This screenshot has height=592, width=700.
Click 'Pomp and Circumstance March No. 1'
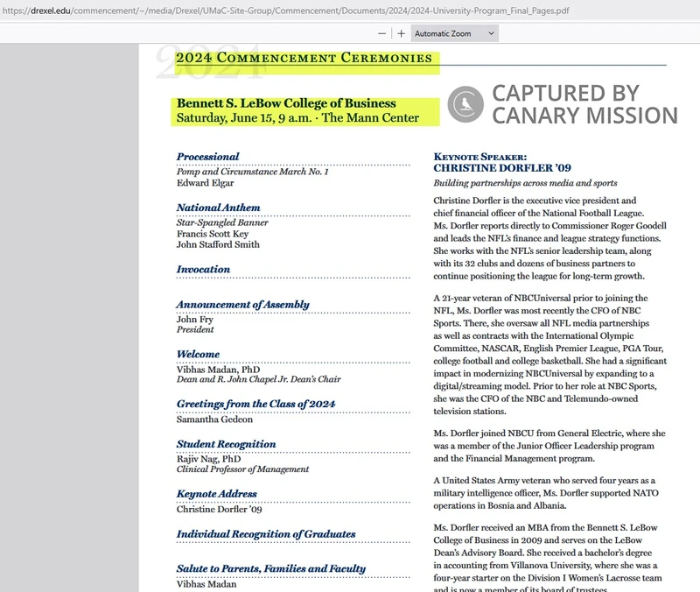[252, 172]
